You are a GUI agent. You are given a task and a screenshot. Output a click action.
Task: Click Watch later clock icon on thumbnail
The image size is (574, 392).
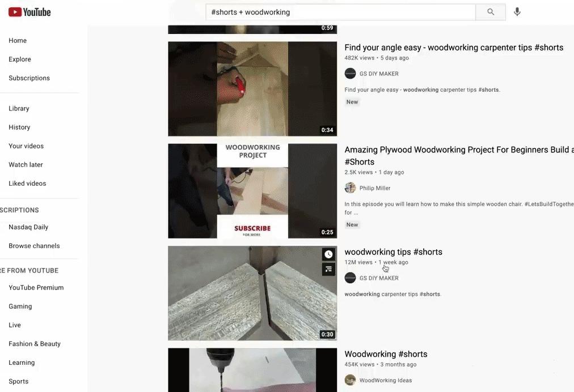pyautogui.click(x=328, y=254)
